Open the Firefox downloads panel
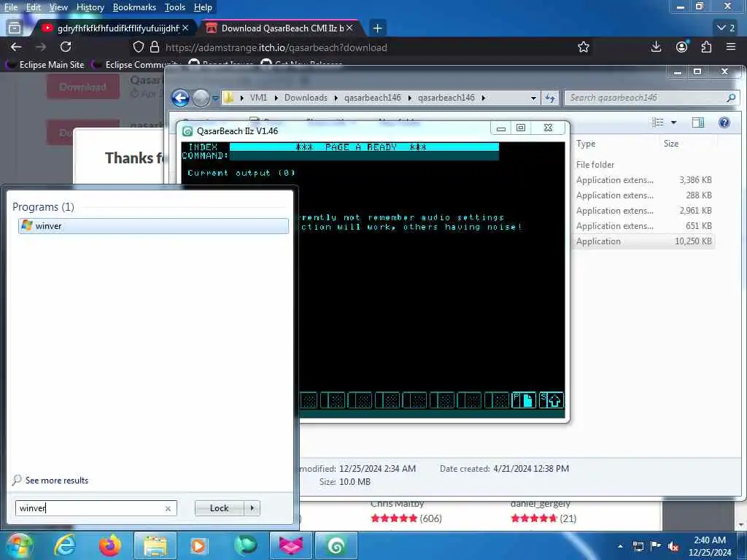Screen dimensions: 747x560 [656, 47]
